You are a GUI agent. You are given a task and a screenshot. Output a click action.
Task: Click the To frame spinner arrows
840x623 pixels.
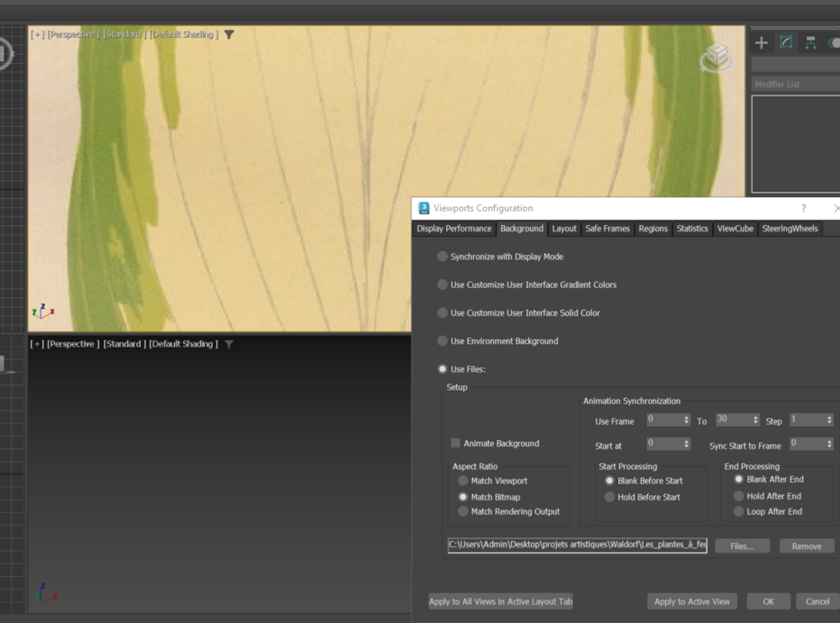pyautogui.click(x=755, y=420)
